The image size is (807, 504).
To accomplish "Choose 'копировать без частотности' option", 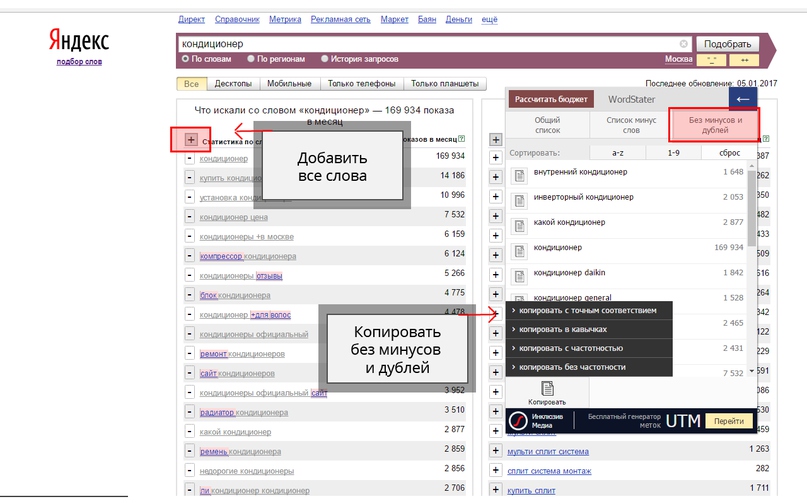I will point(589,367).
